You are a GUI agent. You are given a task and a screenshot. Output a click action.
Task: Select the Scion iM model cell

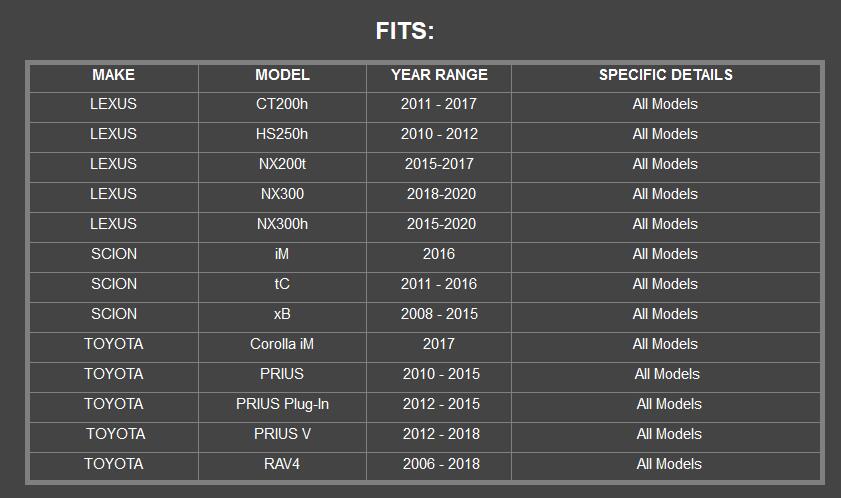click(282, 254)
